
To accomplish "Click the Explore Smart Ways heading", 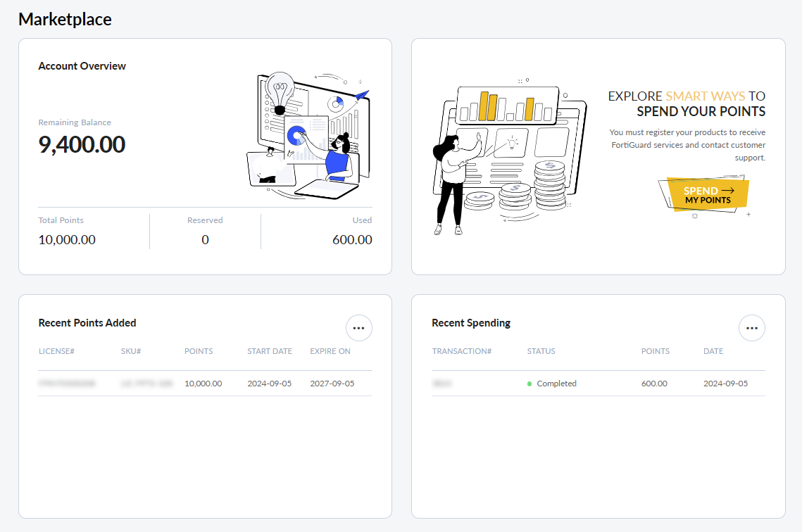I will click(687, 103).
